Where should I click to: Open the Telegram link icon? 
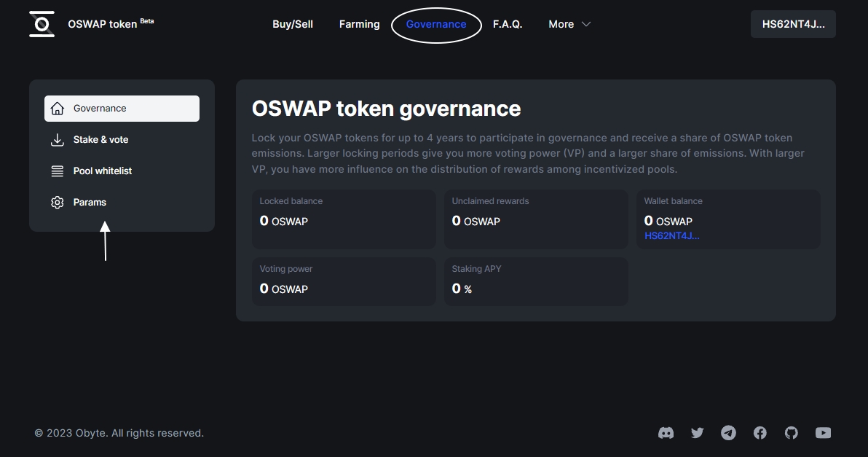click(728, 433)
